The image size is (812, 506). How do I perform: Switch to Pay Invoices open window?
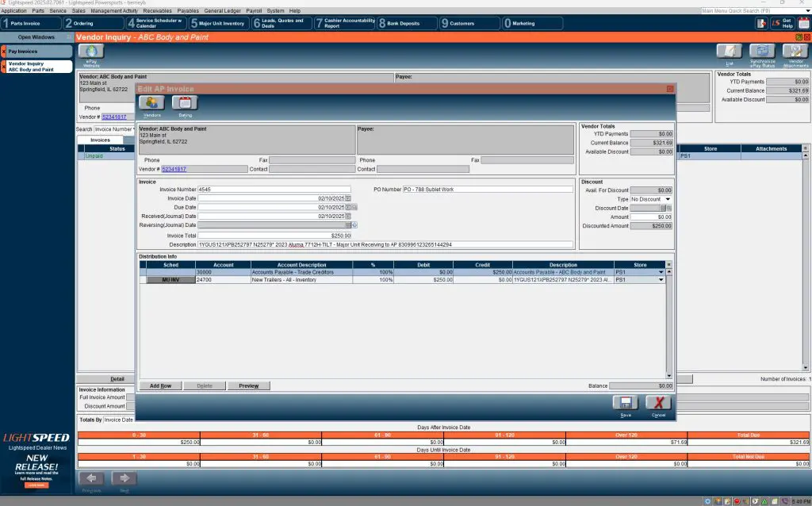pos(40,51)
